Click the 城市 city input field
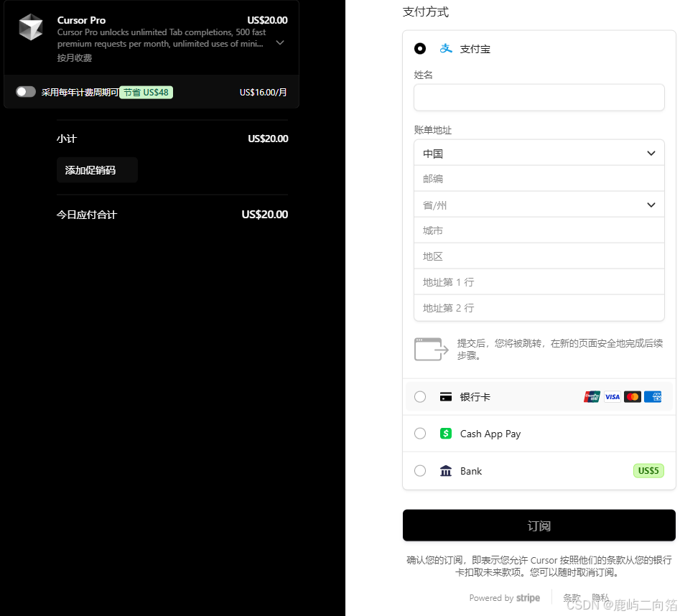 point(539,230)
